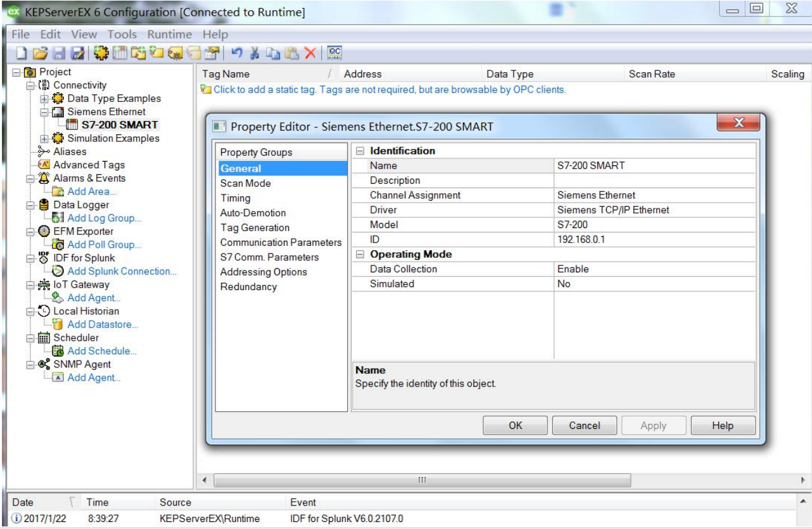
Task: Click the New Project toolbar icon
Action: coord(22,53)
